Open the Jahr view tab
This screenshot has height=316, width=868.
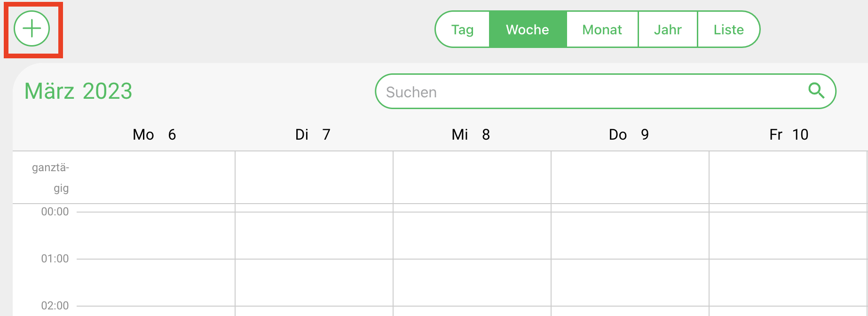(x=668, y=30)
